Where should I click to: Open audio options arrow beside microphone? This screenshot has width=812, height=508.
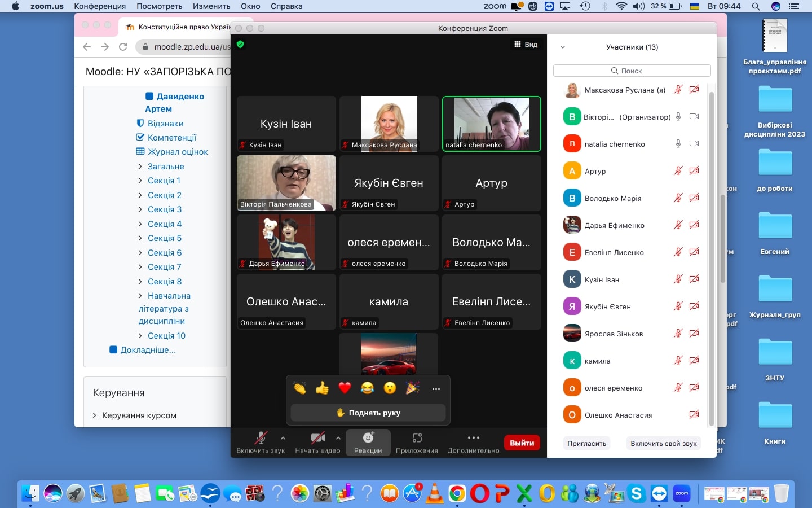pos(283,438)
